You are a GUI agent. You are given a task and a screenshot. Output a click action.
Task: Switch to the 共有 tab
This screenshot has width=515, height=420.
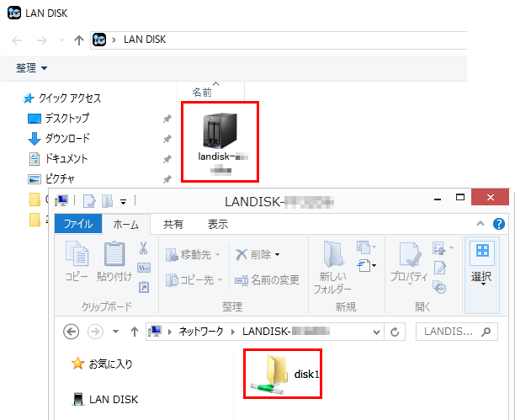click(x=173, y=224)
